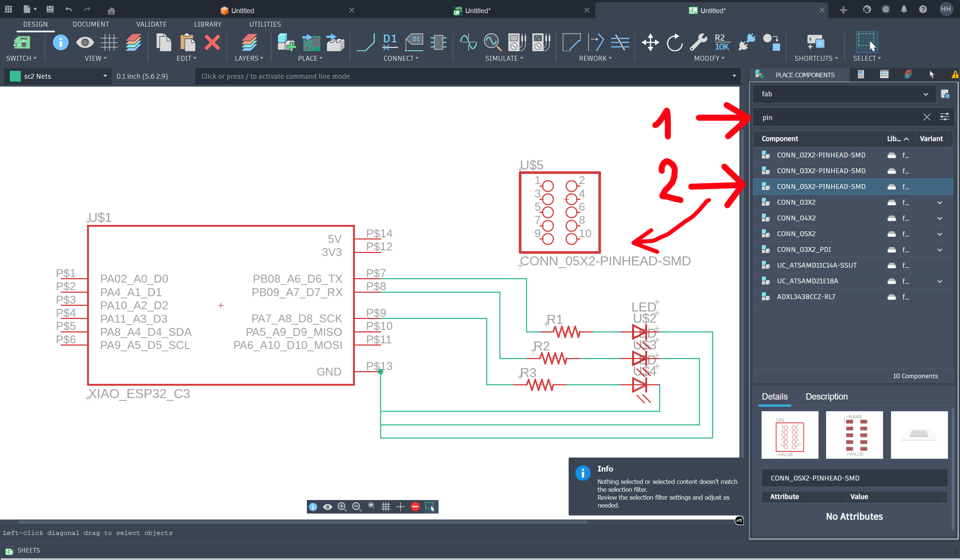
Task: Clear the pin search with X button
Action: click(x=927, y=117)
